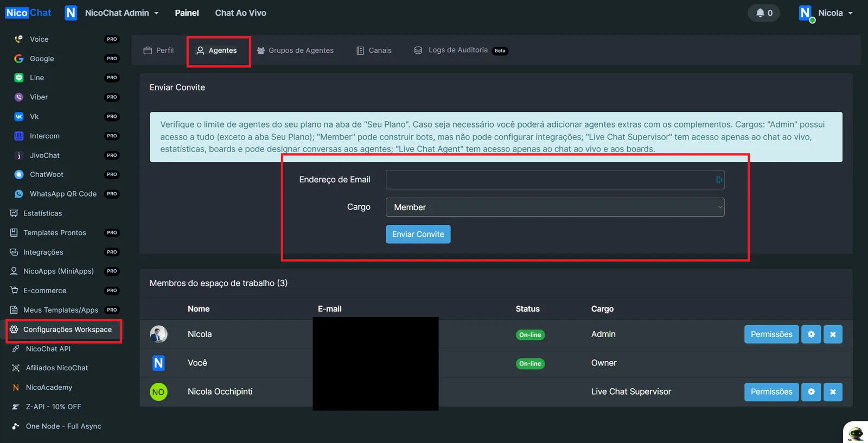Image resolution: width=868 pixels, height=443 pixels.
Task: Remove Nicola (Admin) with the X button
Action: point(833,334)
